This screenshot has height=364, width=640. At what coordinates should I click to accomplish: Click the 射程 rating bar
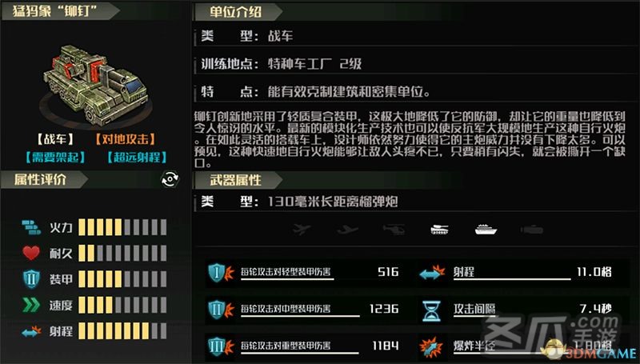122,331
